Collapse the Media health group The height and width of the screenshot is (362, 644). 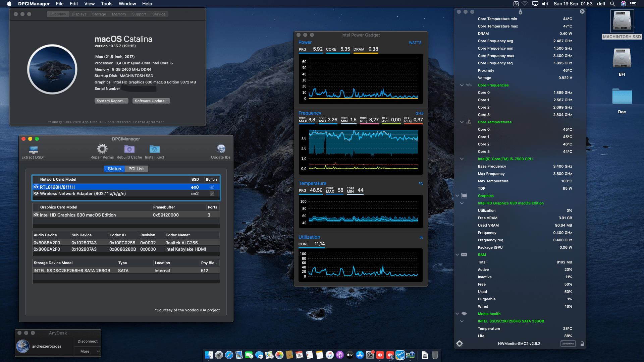tap(457, 314)
